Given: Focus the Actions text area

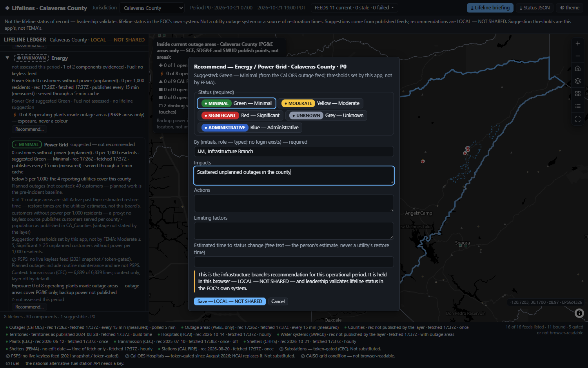Looking at the screenshot, I should 294,203.
